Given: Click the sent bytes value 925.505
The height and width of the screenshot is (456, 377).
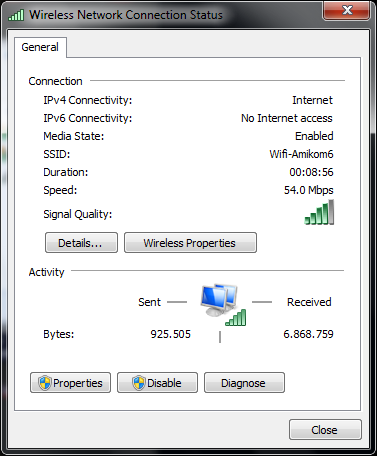Looking at the screenshot, I should [170, 334].
